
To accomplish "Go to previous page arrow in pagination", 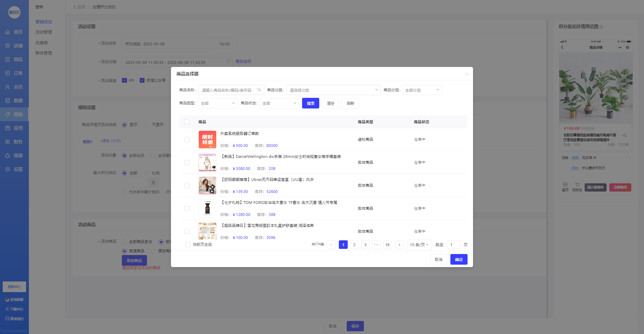I will click(331, 244).
